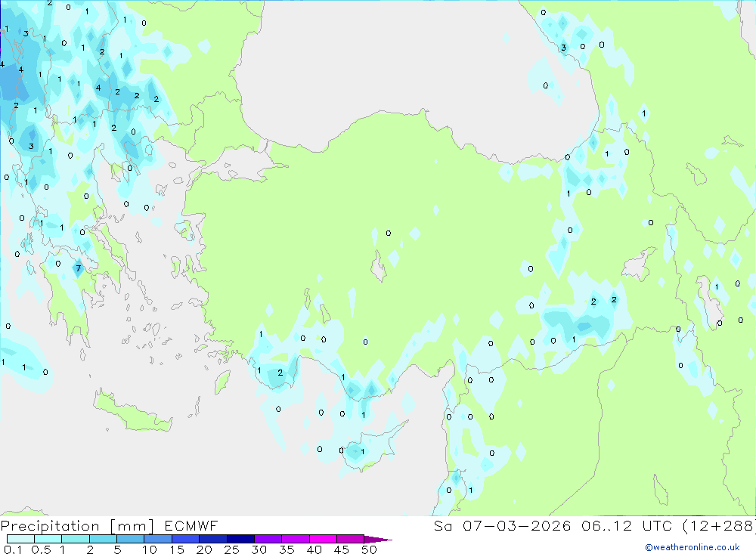Click the "50" legend value
The width and height of the screenshot is (756, 554).
370,549
